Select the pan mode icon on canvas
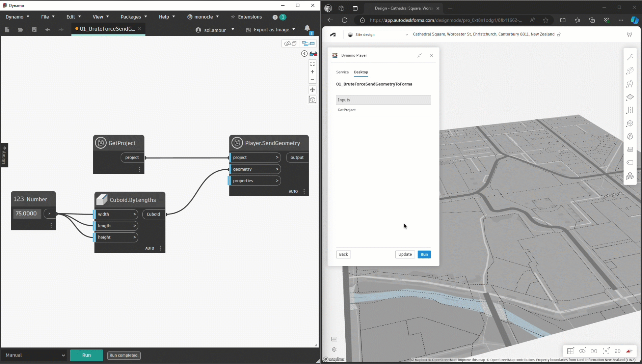 [312, 90]
